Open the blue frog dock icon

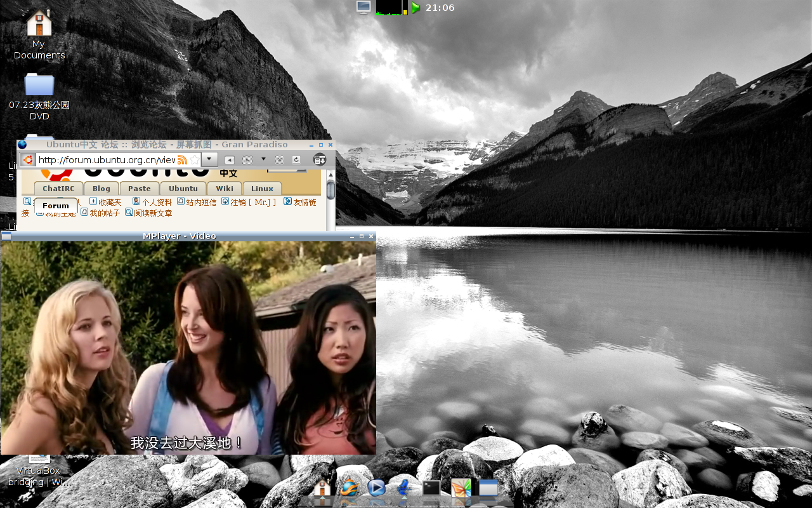402,488
